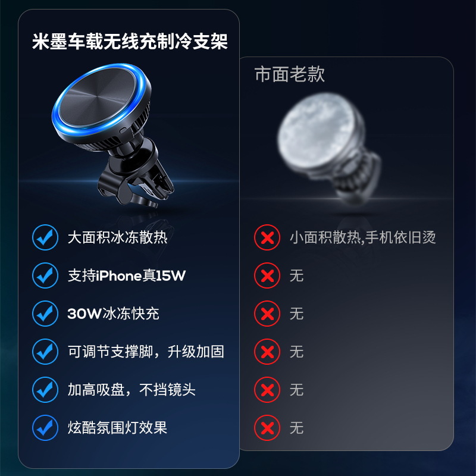This screenshot has height=476, width=476.
Task: Click the red X across from 30W冰冻快充
Action: (x=267, y=314)
